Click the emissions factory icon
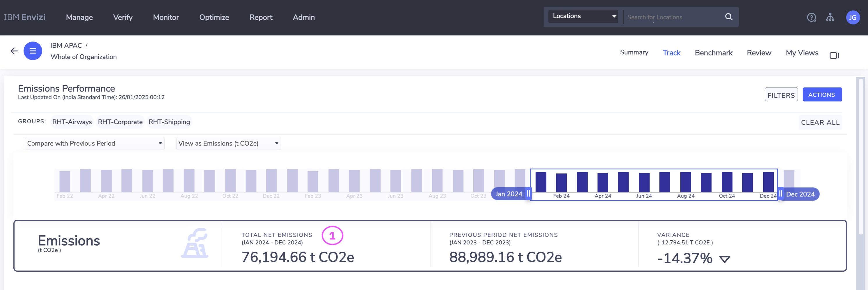The image size is (868, 290). tap(195, 243)
